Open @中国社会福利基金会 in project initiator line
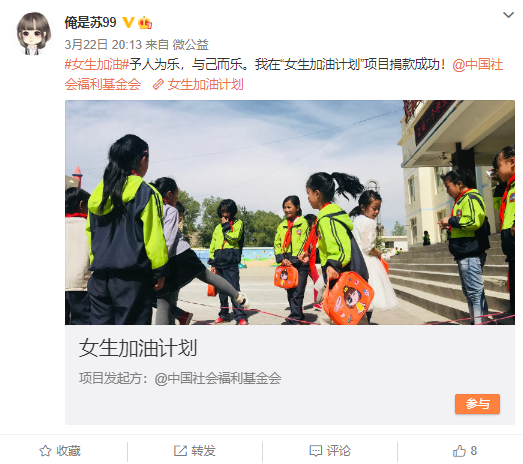Screen dimensions: 523x464 pyautogui.click(x=218, y=379)
